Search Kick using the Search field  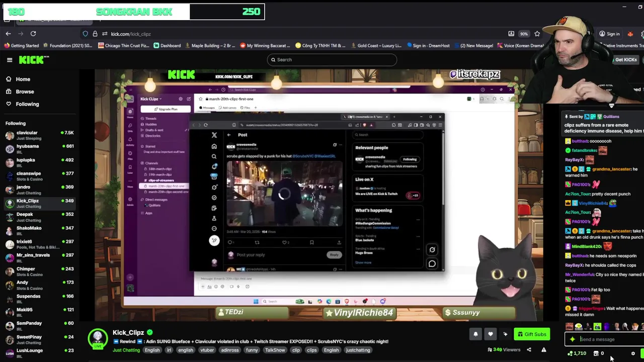(332, 60)
